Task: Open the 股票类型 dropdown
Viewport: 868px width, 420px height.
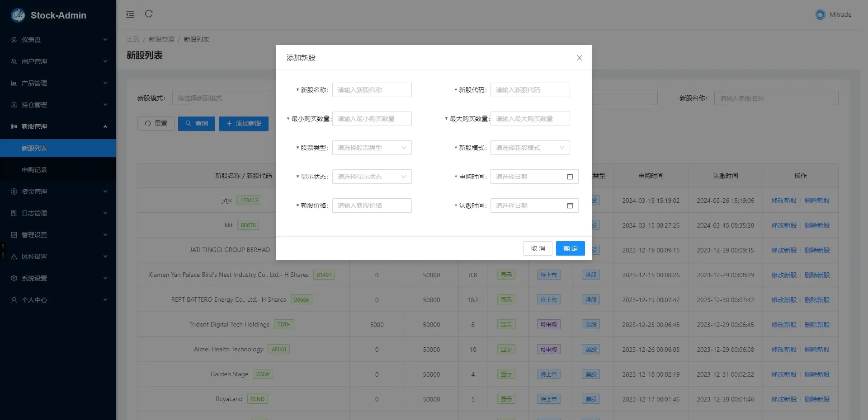Action: (x=372, y=148)
